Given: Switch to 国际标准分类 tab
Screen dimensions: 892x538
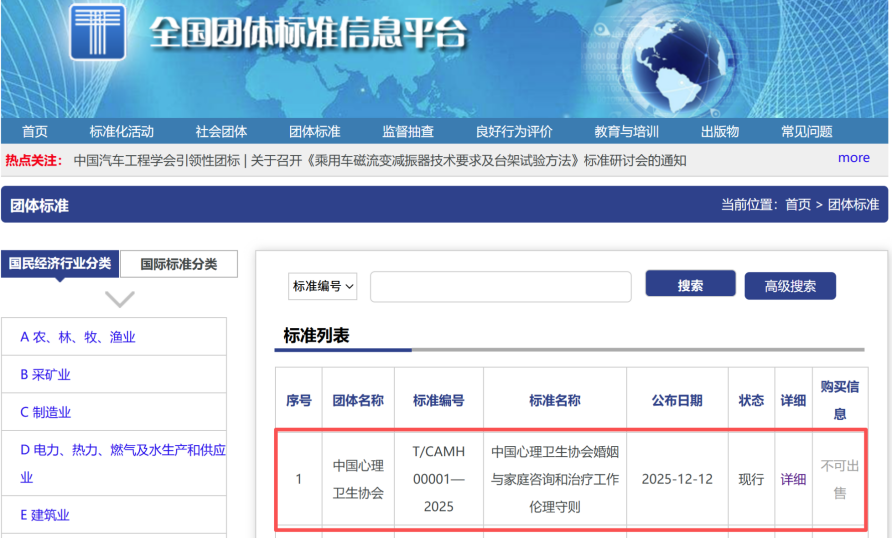Looking at the screenshot, I should (x=179, y=264).
